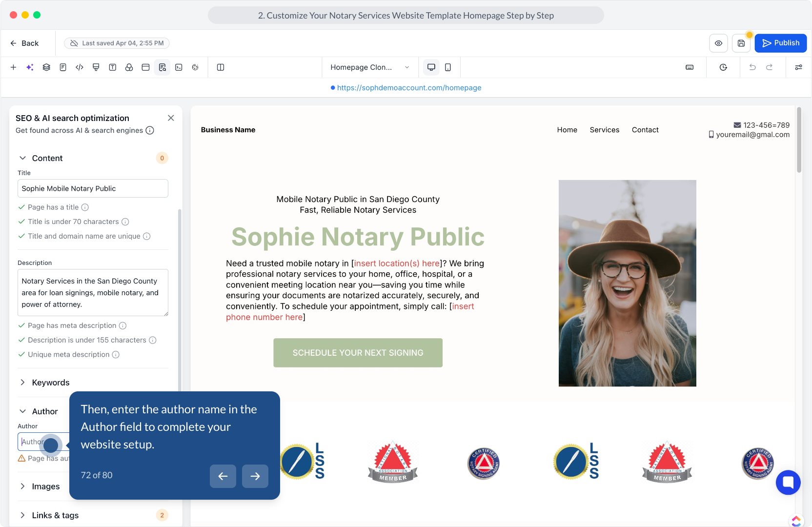Click the AI sparkle icon in the toolbar
812x527 pixels.
click(30, 67)
